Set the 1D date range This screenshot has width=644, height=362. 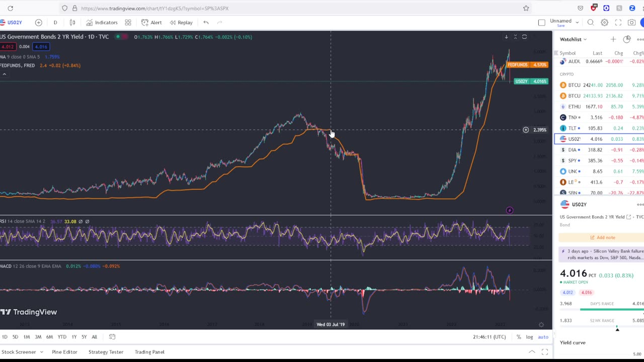[x=5, y=337]
